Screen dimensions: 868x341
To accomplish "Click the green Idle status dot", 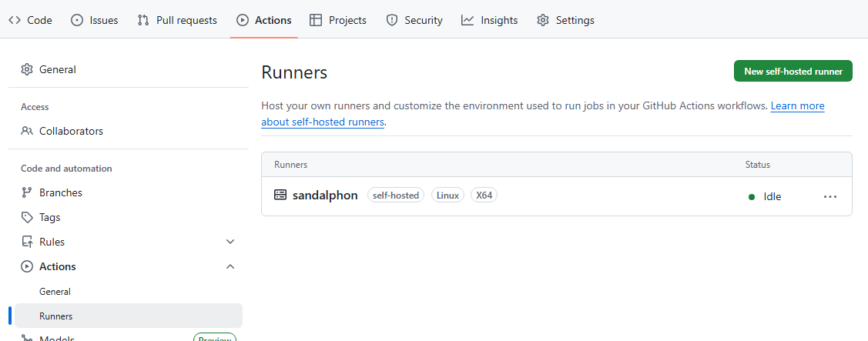I will pyautogui.click(x=751, y=197).
